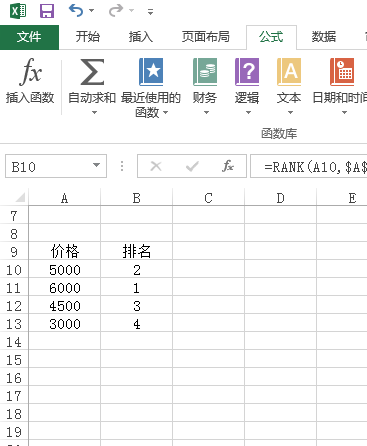
Task: Click the Excel application logo icon
Action: [x=18, y=11]
